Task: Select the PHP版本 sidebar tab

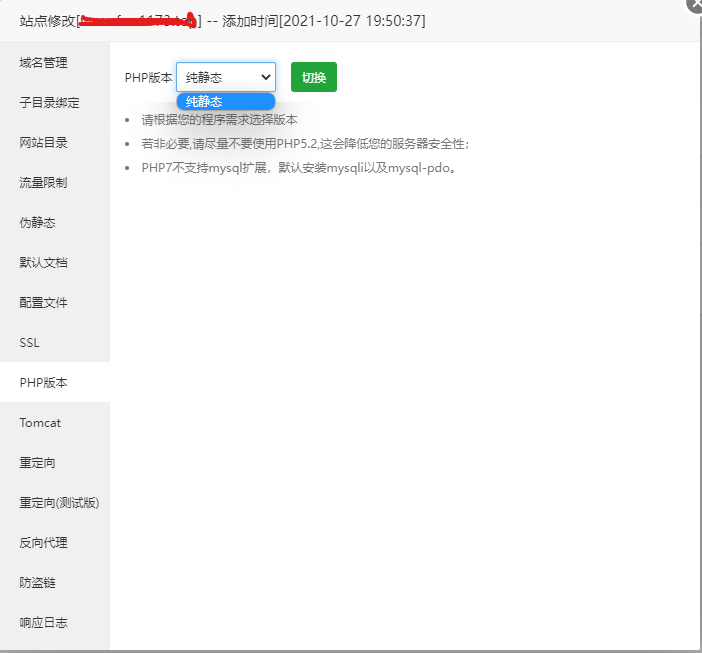Action: point(55,382)
